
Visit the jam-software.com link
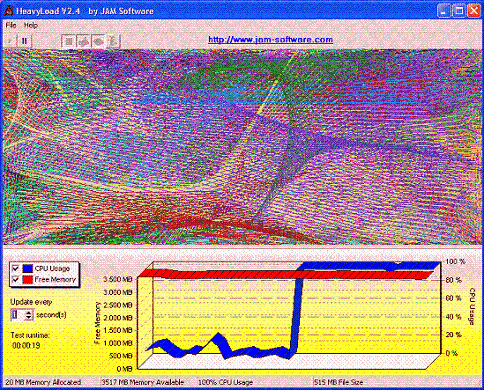(x=270, y=40)
